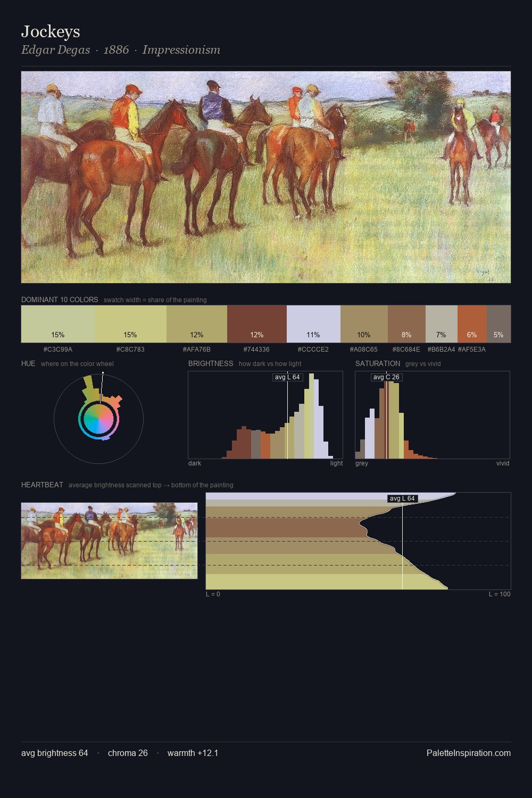This screenshot has height=798, width=532.
Task: Choose the dark brown #744336 swatch
Action: [257, 324]
